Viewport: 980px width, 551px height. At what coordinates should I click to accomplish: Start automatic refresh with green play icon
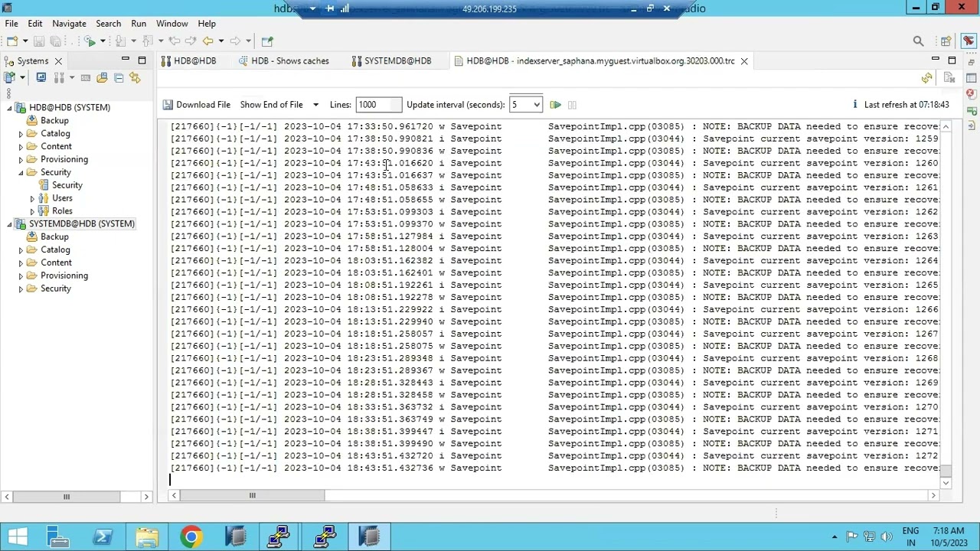(x=555, y=105)
